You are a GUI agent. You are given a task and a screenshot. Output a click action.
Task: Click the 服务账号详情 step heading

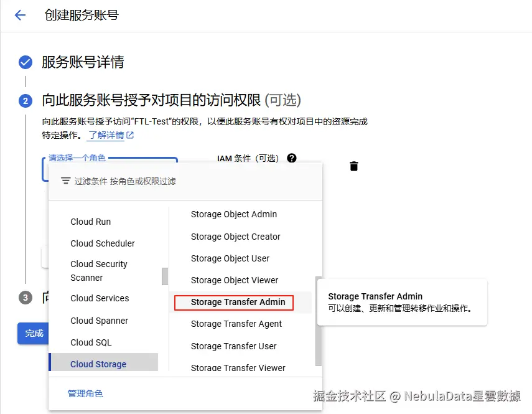tap(83, 62)
